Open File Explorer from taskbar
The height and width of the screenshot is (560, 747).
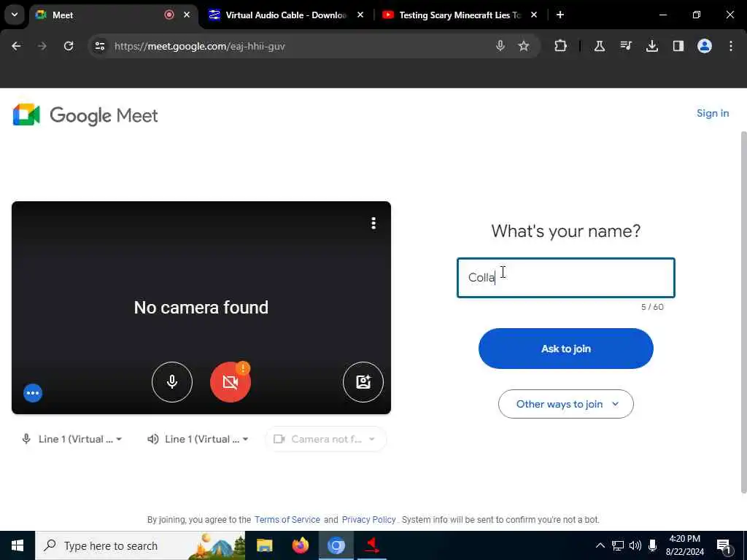(264, 545)
